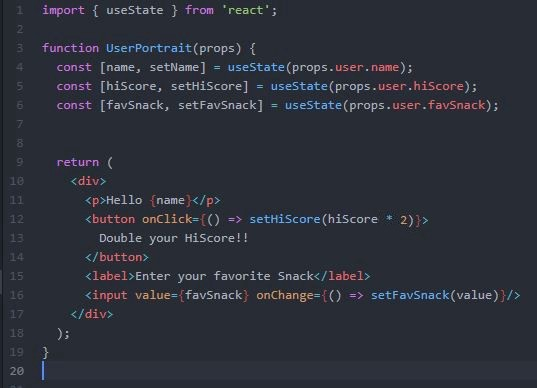Click line number 20 in the gutter
Screen dimensions: 537x388
click(x=17, y=371)
